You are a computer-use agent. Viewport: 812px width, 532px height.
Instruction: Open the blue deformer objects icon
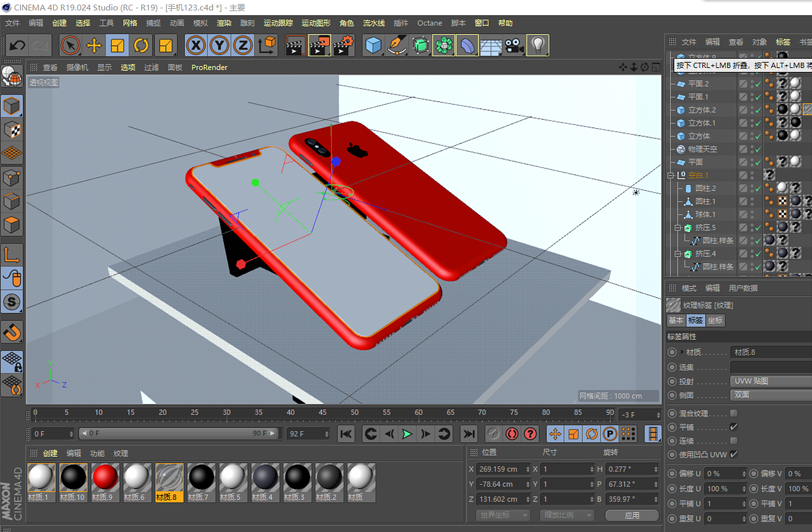pyautogui.click(x=468, y=46)
